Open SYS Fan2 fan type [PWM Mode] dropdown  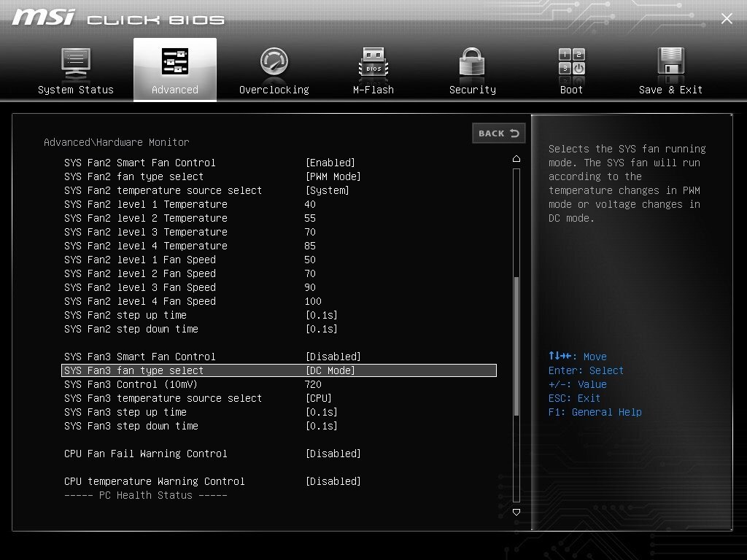click(x=333, y=176)
